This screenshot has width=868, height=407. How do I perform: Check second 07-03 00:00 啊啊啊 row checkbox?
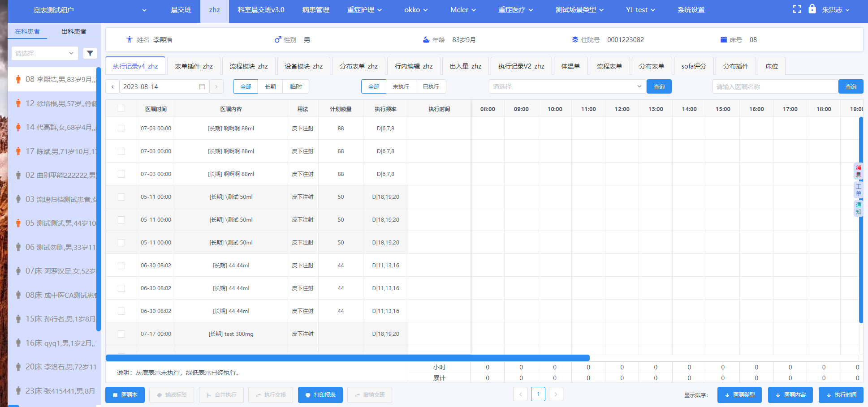(x=121, y=151)
